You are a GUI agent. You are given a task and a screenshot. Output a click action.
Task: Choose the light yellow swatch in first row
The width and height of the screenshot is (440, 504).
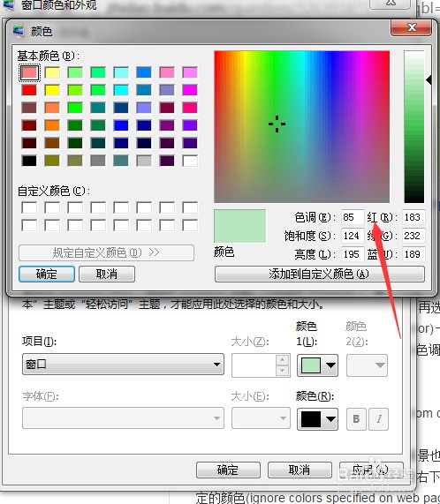[x=52, y=72]
